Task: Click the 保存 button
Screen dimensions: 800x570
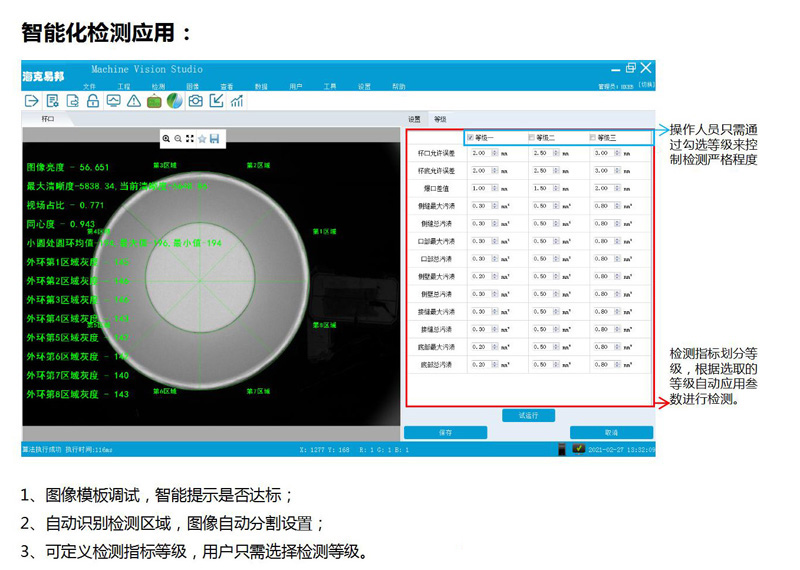Action: tap(445, 433)
